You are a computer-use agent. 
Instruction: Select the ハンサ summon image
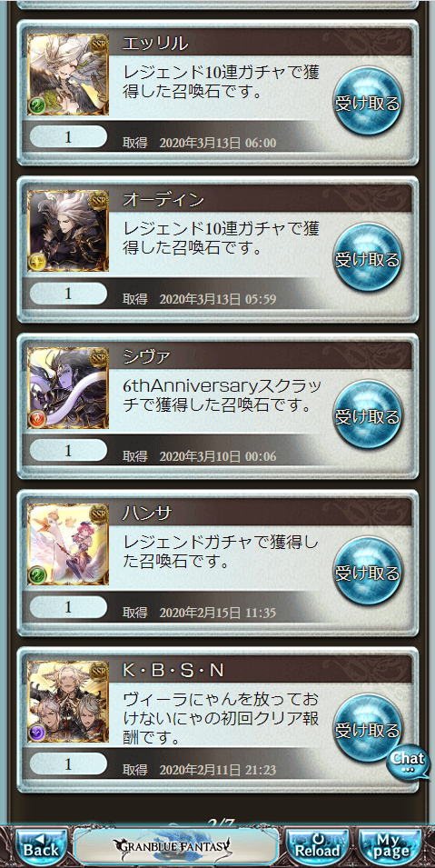68,544
